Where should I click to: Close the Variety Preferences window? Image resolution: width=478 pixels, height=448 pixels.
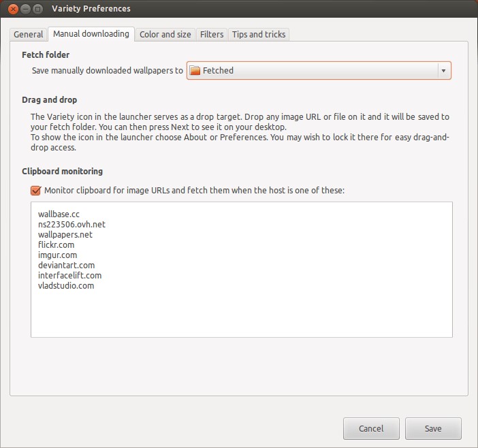(x=13, y=9)
